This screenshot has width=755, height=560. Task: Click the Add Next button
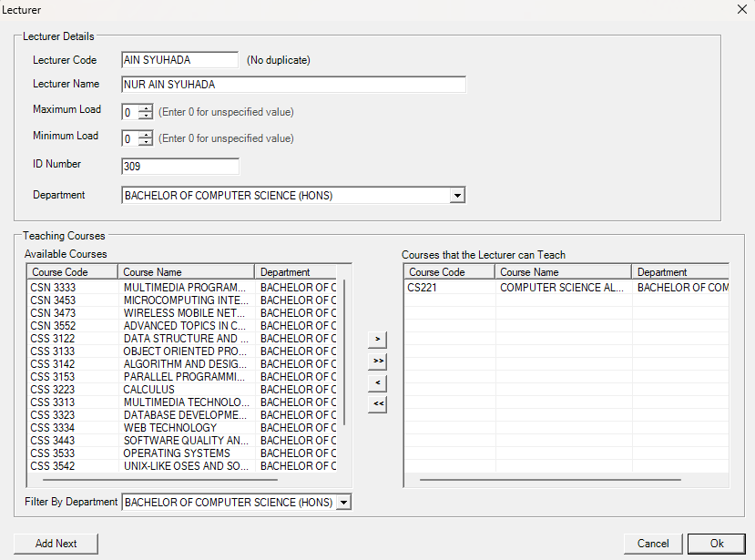(x=56, y=544)
